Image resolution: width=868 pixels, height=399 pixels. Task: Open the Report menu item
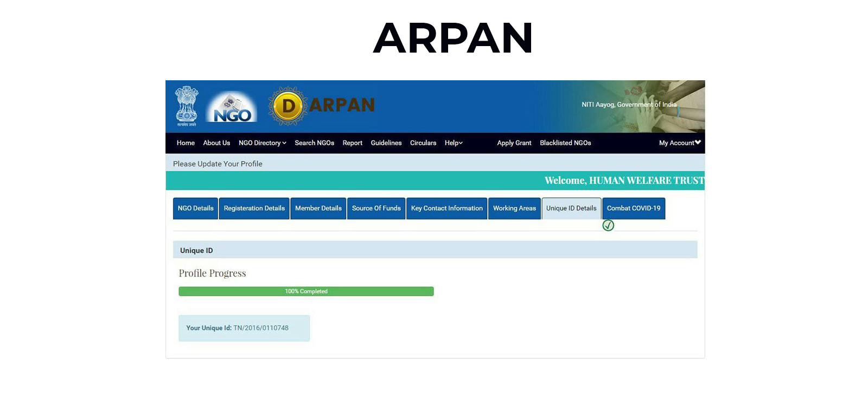pyautogui.click(x=352, y=143)
